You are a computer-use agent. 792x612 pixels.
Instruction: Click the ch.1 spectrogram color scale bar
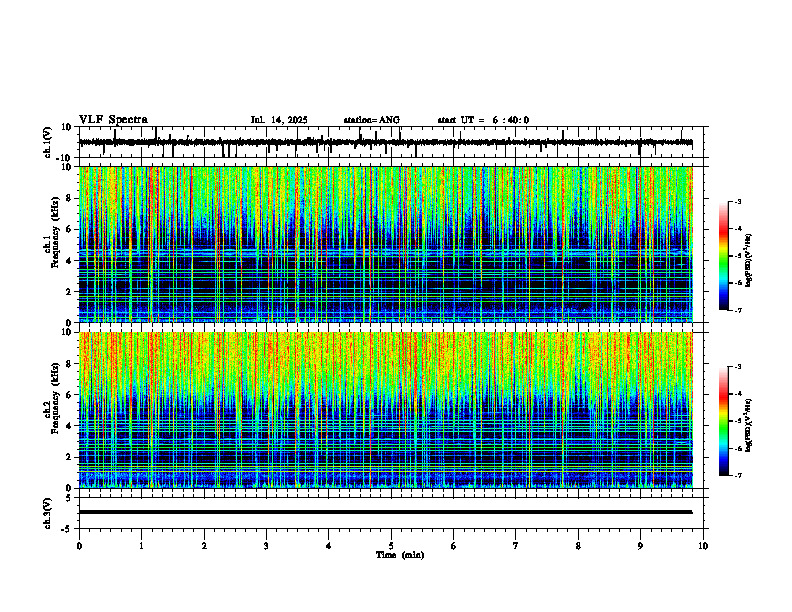[724, 256]
